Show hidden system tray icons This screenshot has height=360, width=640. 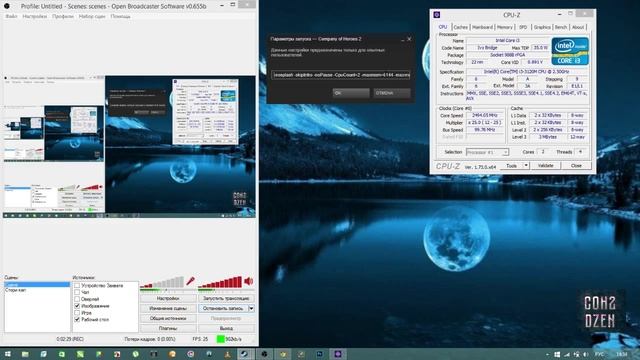coord(547,354)
